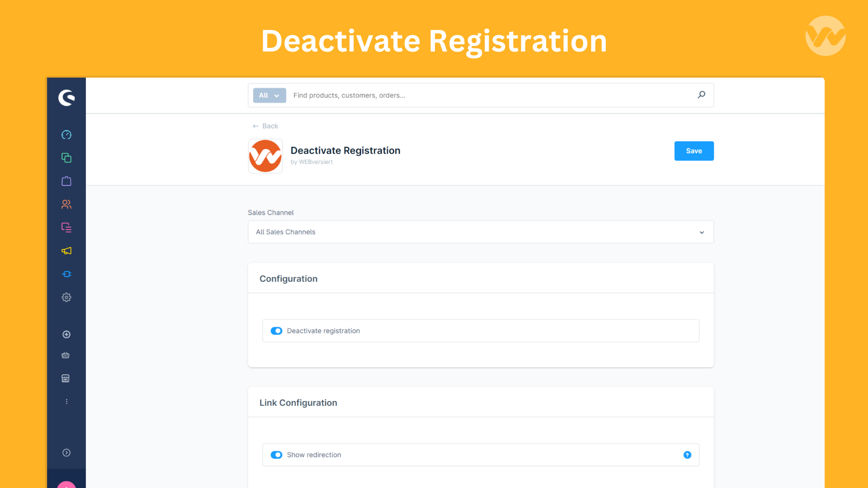Screen dimensions: 868x488
Task: Open the three-dot sidebar menu
Action: point(66,401)
